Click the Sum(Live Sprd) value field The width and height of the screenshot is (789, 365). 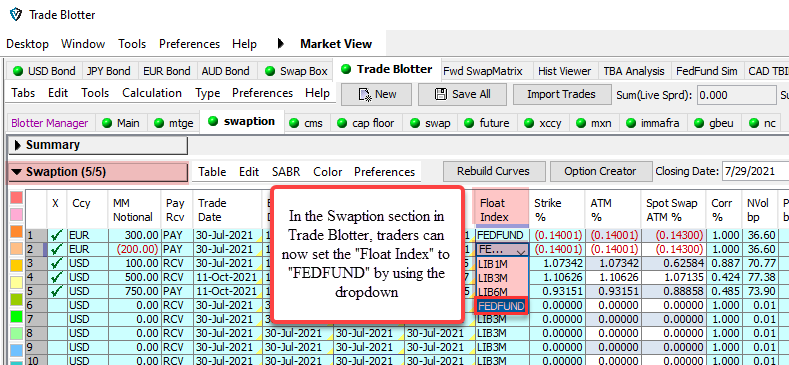[737, 95]
